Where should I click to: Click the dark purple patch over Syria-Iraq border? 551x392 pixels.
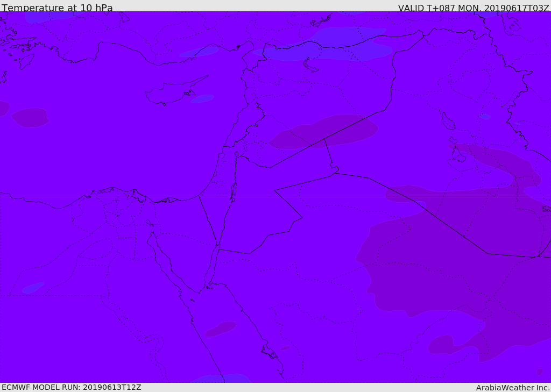pyautogui.click(x=323, y=131)
